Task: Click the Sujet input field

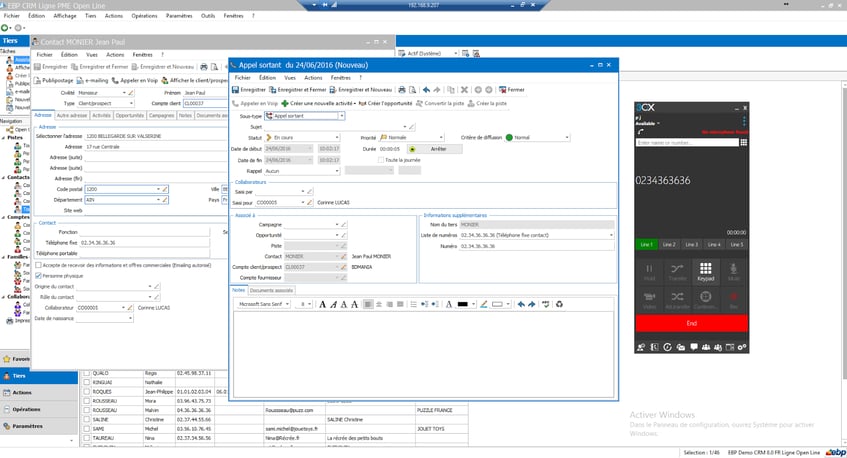Action: point(335,126)
